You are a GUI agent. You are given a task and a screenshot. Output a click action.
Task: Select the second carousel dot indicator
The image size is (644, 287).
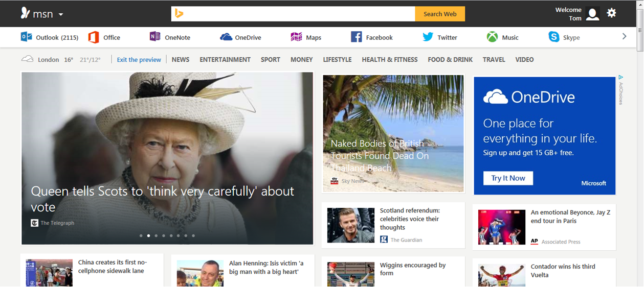pos(148,236)
